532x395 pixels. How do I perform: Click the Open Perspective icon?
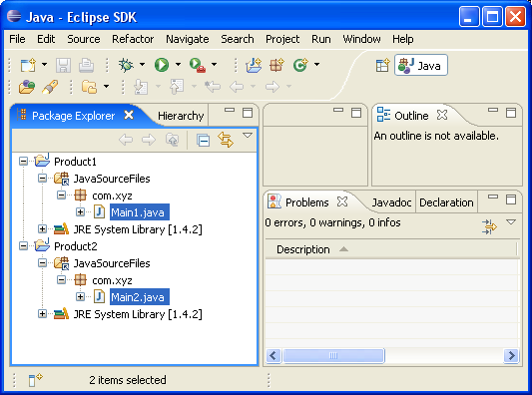coord(382,65)
